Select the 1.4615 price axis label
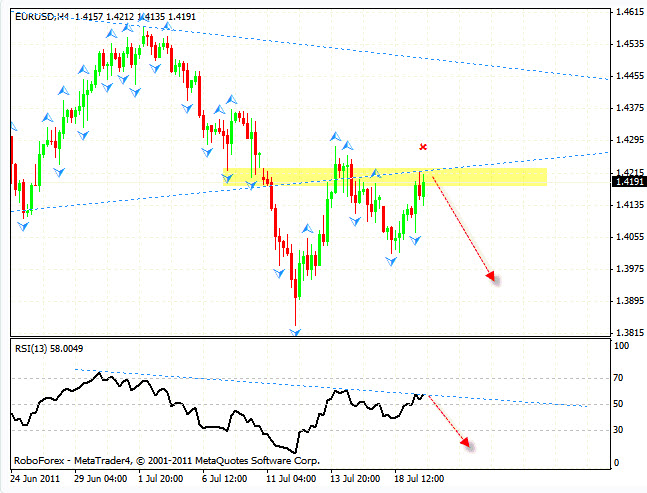Screen dimensions: 647x493 pos(630,12)
